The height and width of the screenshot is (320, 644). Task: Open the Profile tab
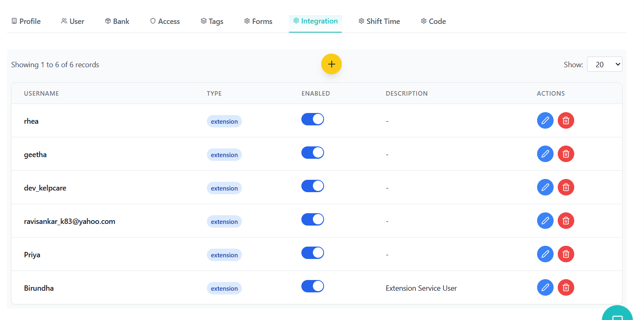pos(26,21)
